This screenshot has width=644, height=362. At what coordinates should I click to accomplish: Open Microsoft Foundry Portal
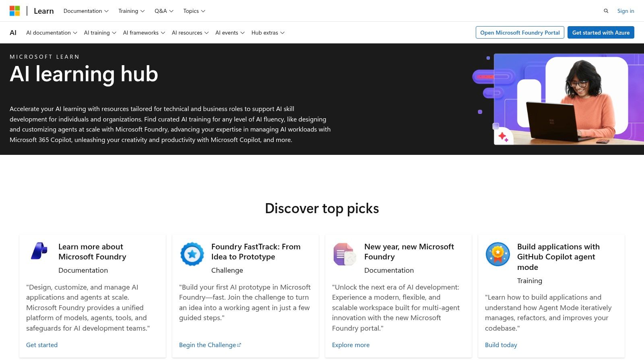(520, 33)
